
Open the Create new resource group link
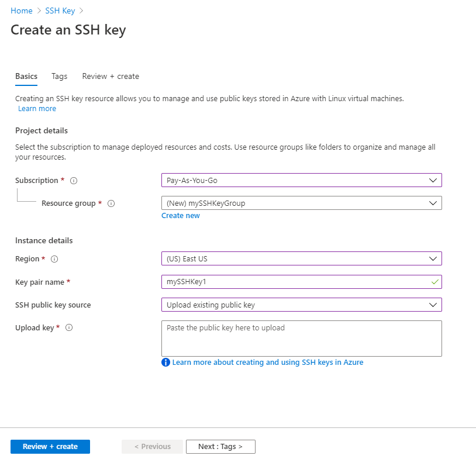[180, 215]
